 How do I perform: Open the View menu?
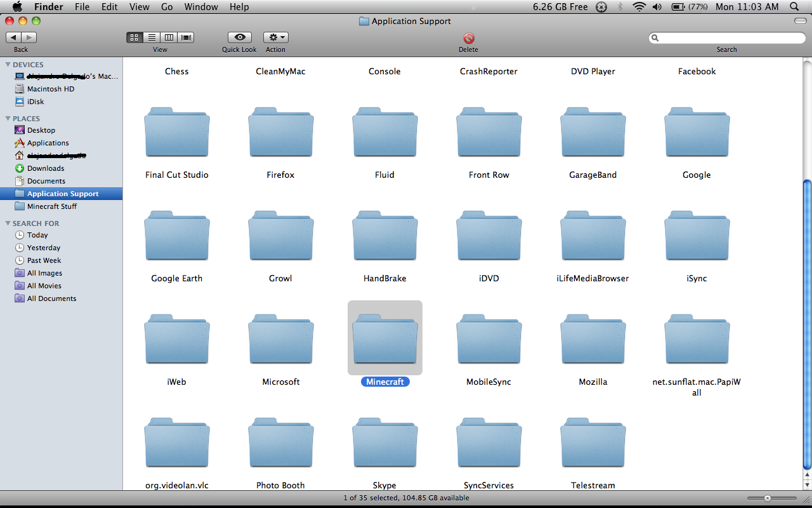coord(139,7)
